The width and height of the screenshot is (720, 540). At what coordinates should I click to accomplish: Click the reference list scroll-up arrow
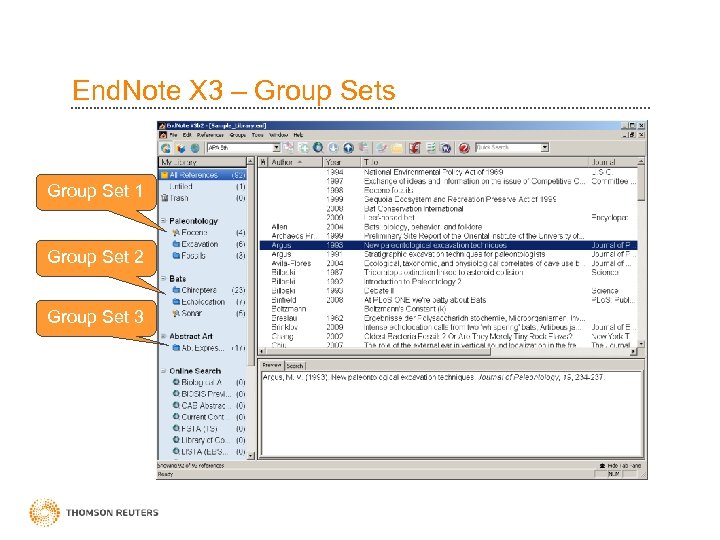pos(641,162)
